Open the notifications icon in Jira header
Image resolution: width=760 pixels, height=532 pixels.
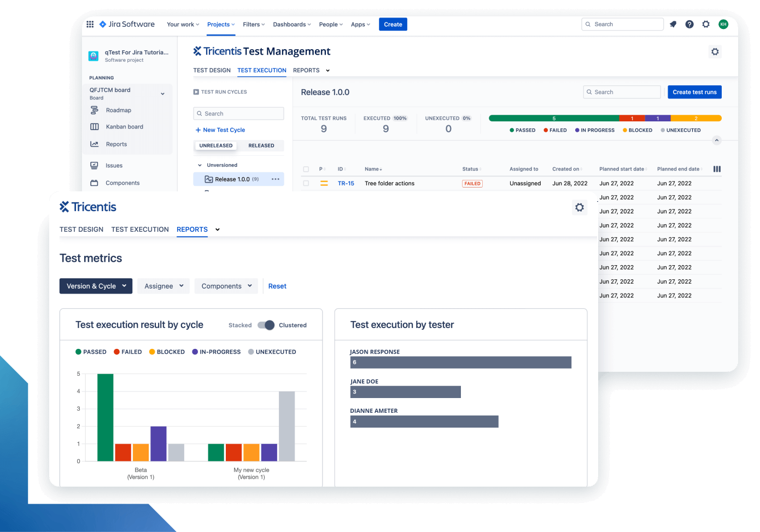(673, 24)
